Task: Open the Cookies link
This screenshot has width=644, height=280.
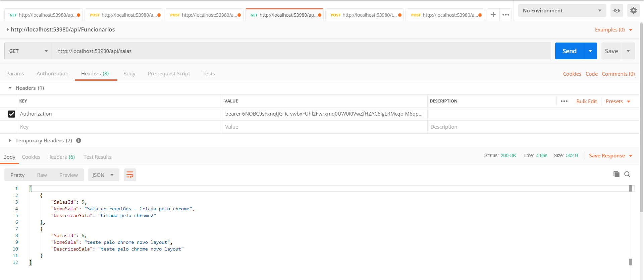Action: click(572, 74)
